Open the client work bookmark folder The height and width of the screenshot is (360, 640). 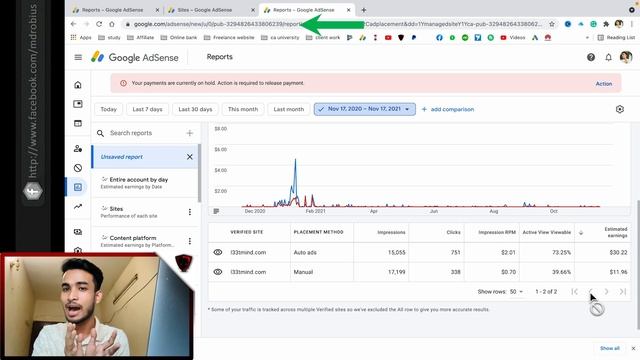(x=323, y=38)
